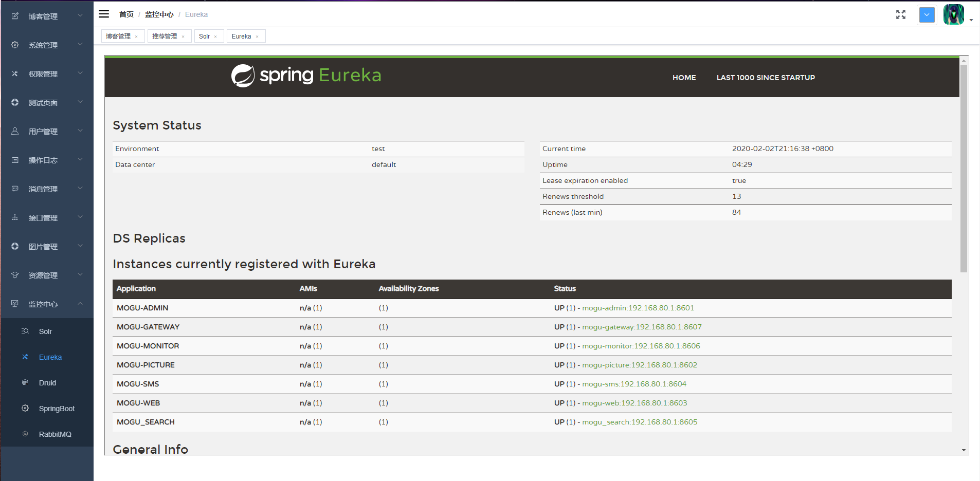Image resolution: width=980 pixels, height=481 pixels.
Task: Close the 博客管理 tab
Action: (136, 36)
